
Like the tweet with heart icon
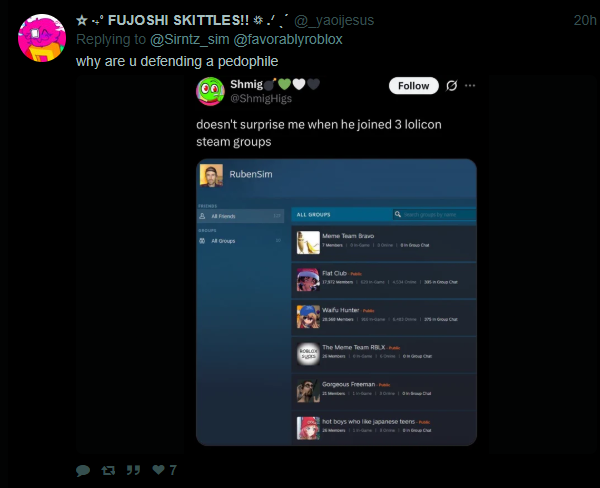tap(158, 470)
